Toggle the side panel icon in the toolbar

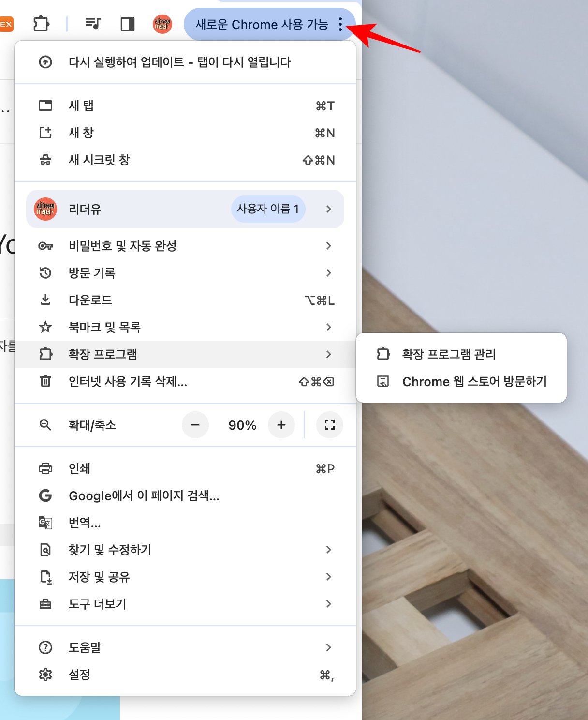click(128, 24)
